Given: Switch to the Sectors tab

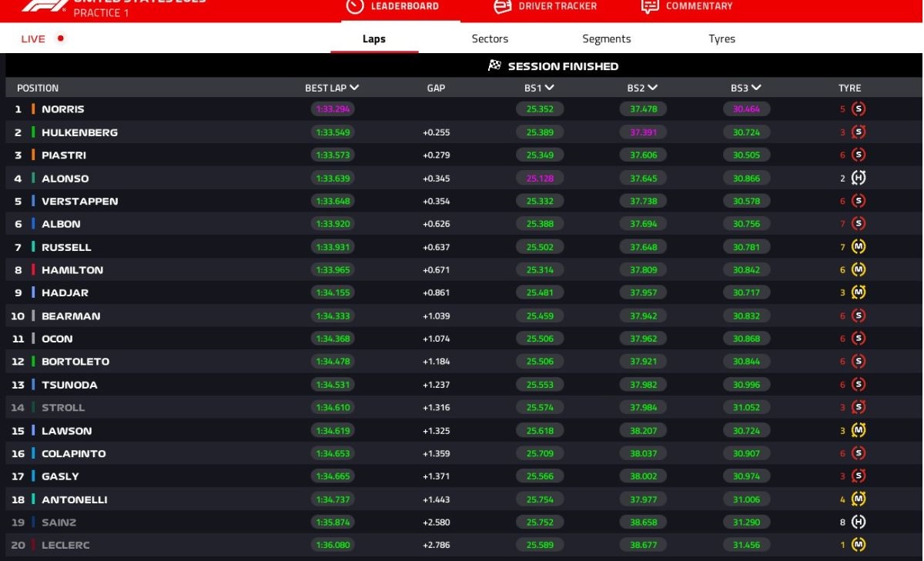Looking at the screenshot, I should pos(490,39).
